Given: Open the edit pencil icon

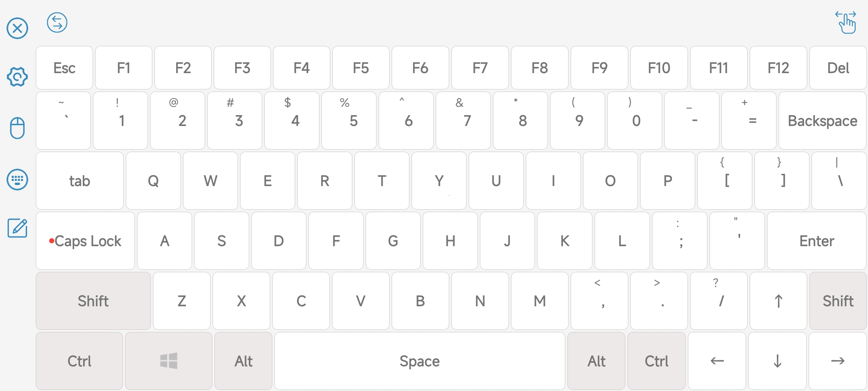Looking at the screenshot, I should [17, 228].
